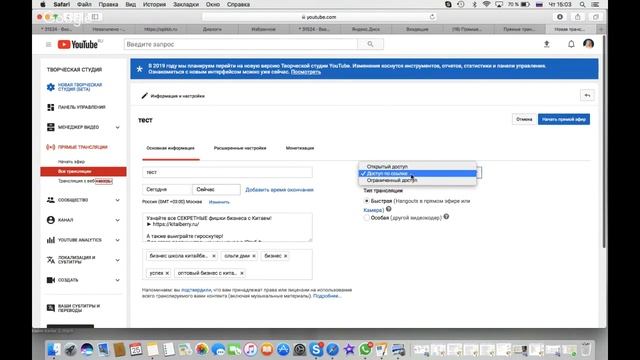The height and width of the screenshot is (360, 640).
Task: Open Finder in the Dock
Action: tap(53, 349)
